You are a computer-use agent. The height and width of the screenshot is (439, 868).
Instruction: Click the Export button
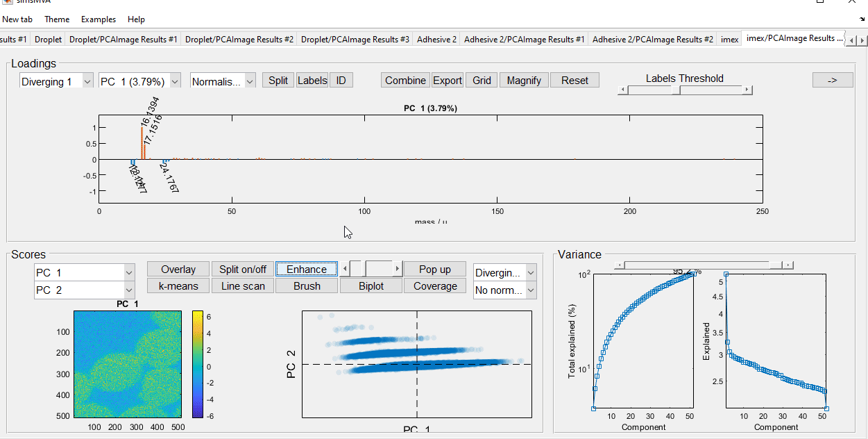[448, 81]
